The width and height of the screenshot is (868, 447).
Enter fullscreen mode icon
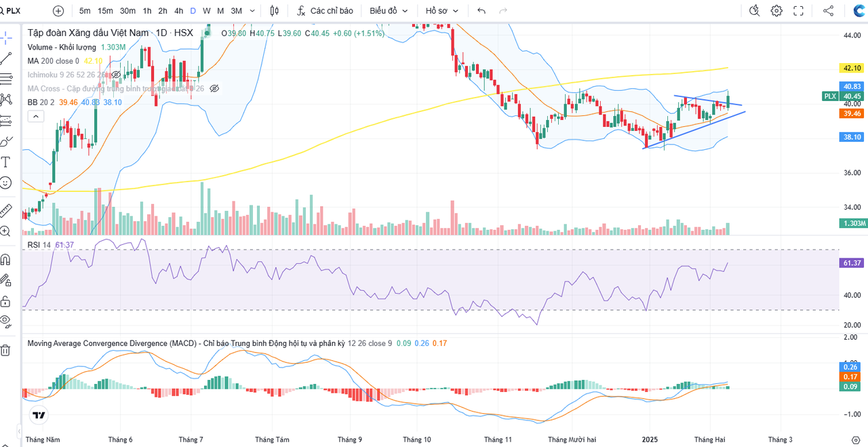coord(798,11)
